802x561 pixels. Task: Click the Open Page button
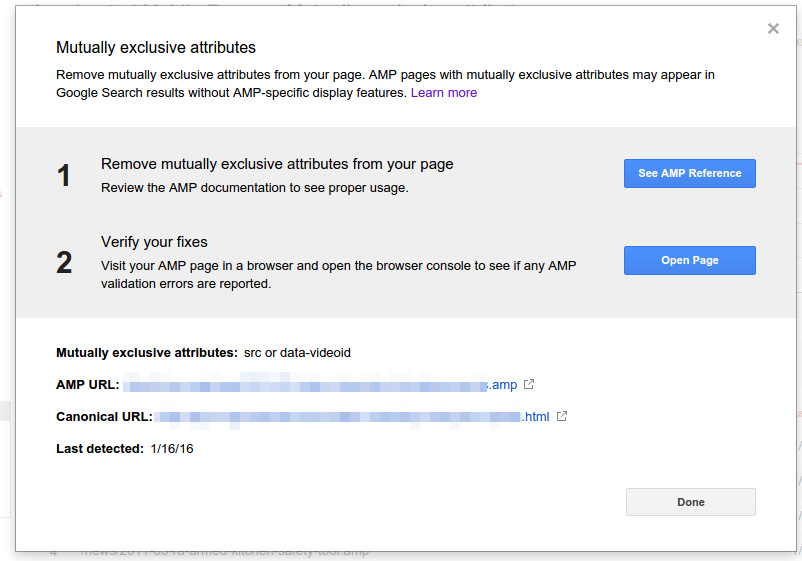(x=689, y=260)
